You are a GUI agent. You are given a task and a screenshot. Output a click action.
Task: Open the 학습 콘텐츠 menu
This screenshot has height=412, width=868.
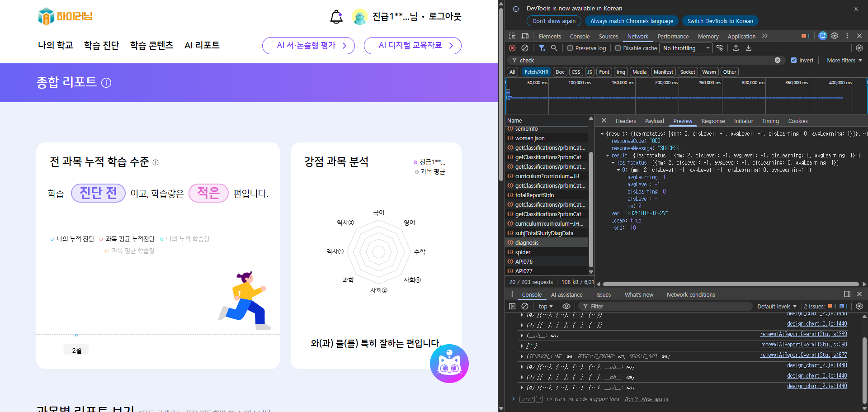pyautogui.click(x=151, y=45)
